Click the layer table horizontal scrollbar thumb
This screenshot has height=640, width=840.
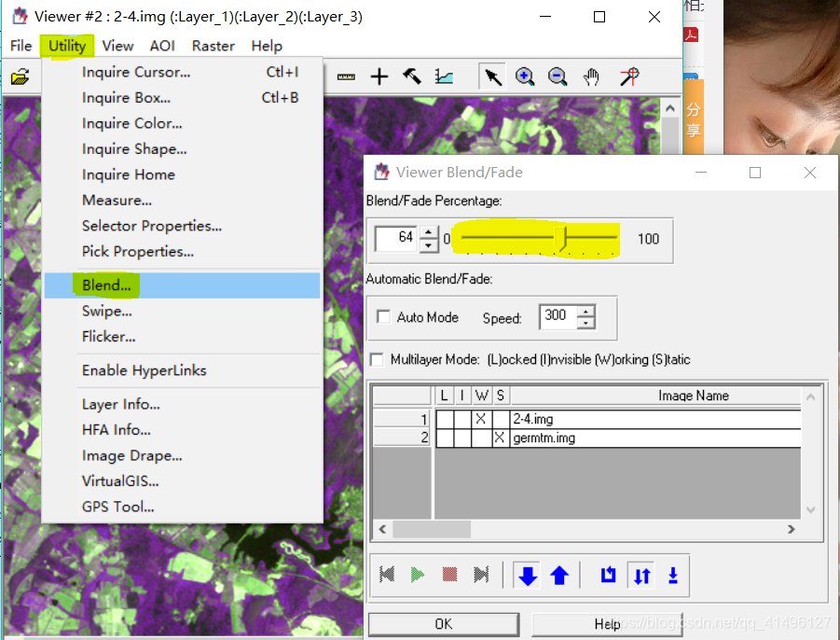point(432,530)
